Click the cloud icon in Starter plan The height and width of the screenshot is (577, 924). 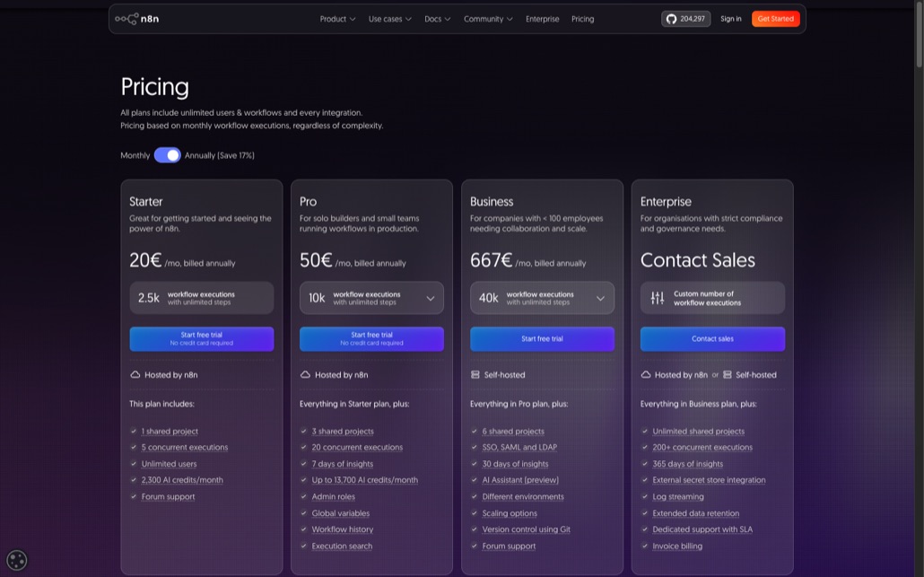click(x=135, y=375)
